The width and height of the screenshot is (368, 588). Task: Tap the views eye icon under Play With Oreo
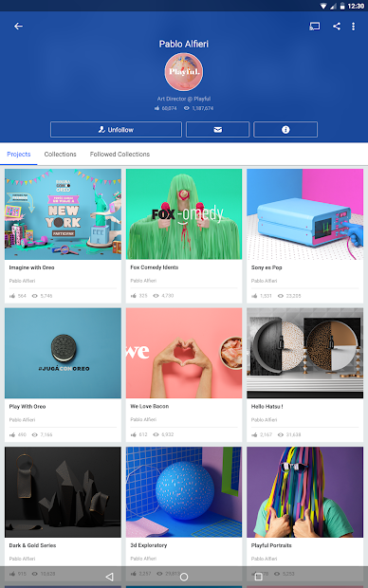pos(35,434)
